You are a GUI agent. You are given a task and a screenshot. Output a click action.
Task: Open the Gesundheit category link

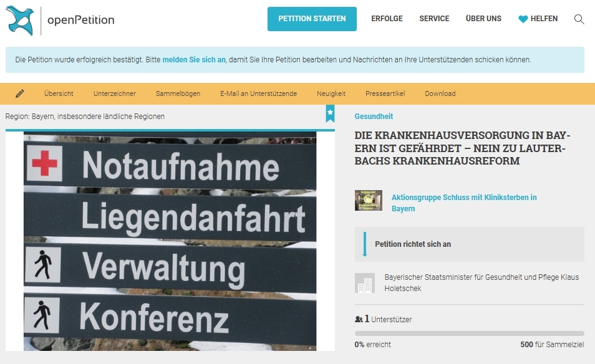(374, 117)
